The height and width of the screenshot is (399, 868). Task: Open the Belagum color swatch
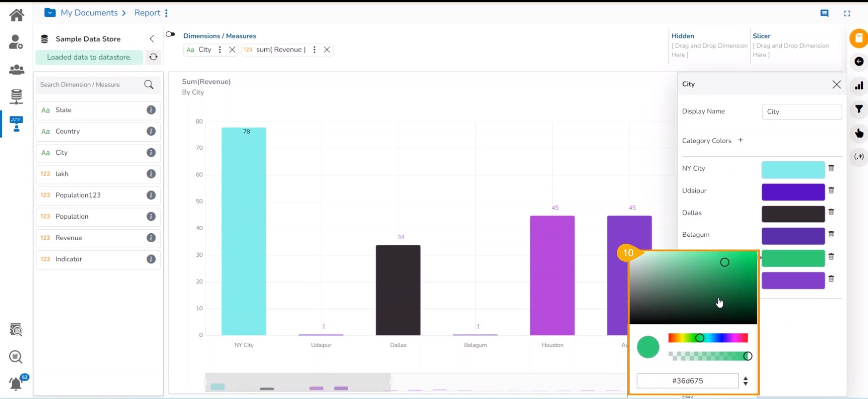793,236
